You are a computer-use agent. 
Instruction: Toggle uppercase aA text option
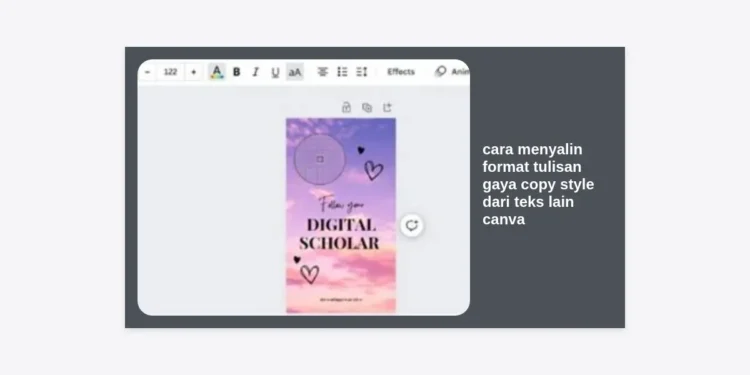click(x=295, y=72)
